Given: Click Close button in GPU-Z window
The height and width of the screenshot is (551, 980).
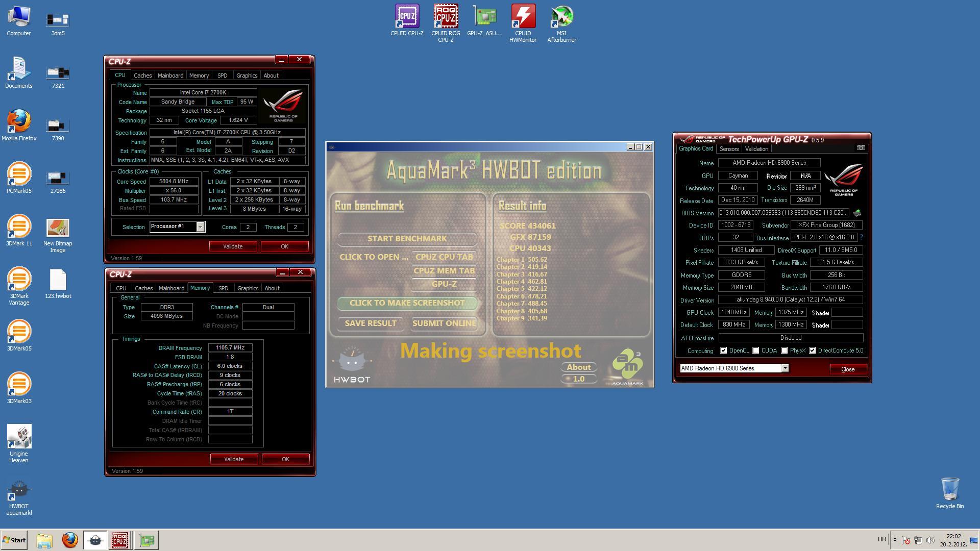Looking at the screenshot, I should (848, 369).
